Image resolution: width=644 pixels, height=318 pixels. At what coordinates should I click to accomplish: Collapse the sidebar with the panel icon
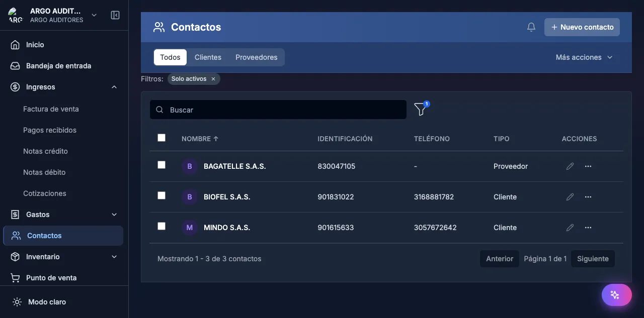pyautogui.click(x=115, y=15)
